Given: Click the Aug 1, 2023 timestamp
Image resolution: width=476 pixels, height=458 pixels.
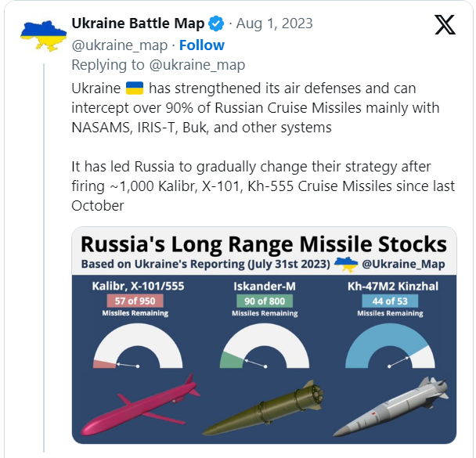Looking at the screenshot, I should (x=275, y=23).
